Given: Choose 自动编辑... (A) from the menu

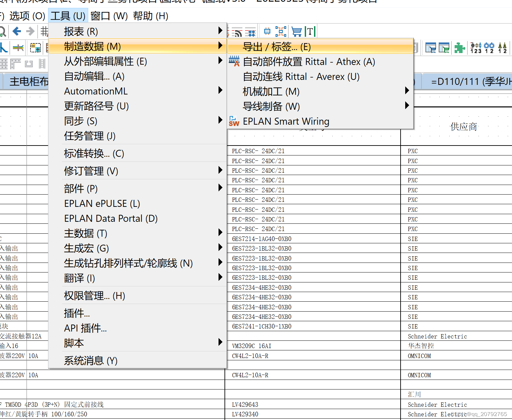Looking at the screenshot, I should tap(138, 76).
